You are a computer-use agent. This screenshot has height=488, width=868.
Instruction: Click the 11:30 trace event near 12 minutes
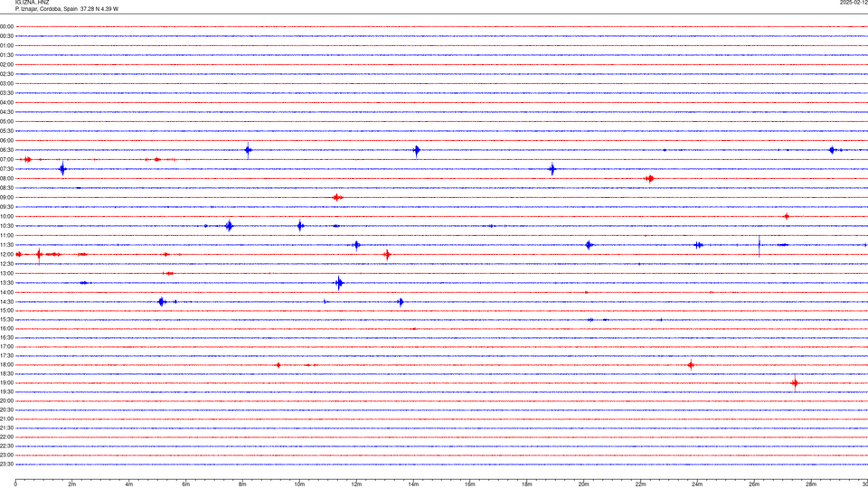pyautogui.click(x=356, y=245)
